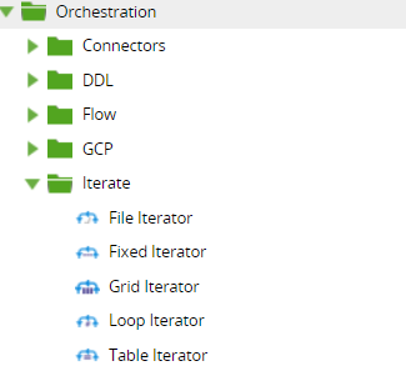Click the GCP folder icon

[60, 149]
